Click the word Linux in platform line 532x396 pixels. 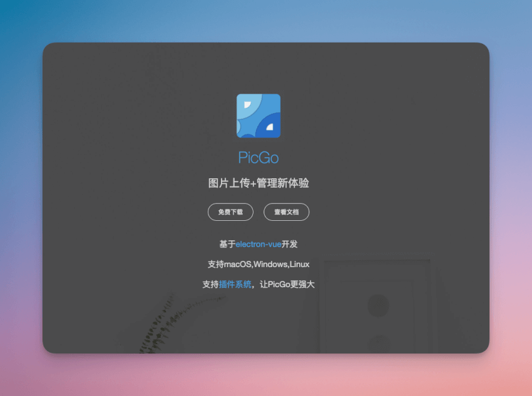coord(299,264)
